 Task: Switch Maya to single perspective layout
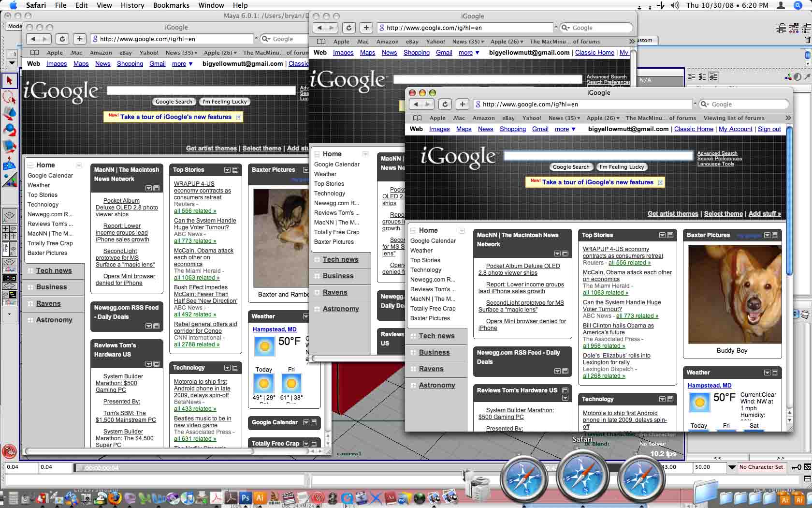(x=9, y=216)
